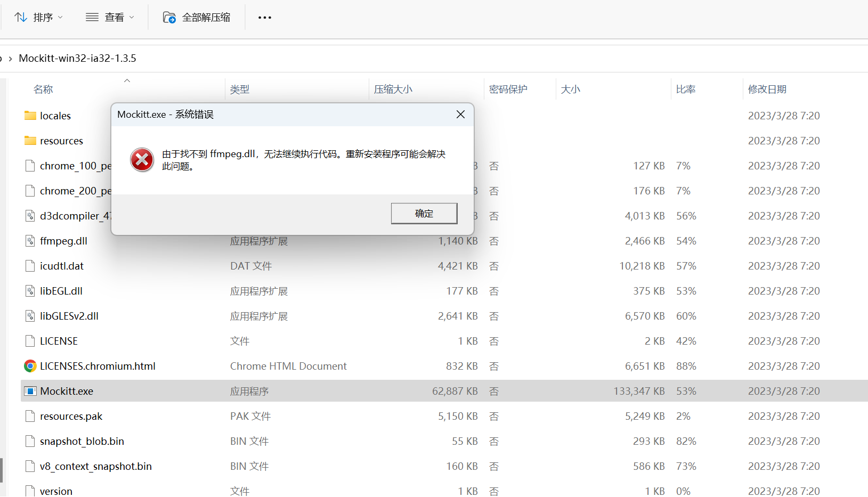Click the 4,013 KB size cell
Image resolution: width=868 pixels, height=497 pixels.
coord(645,216)
